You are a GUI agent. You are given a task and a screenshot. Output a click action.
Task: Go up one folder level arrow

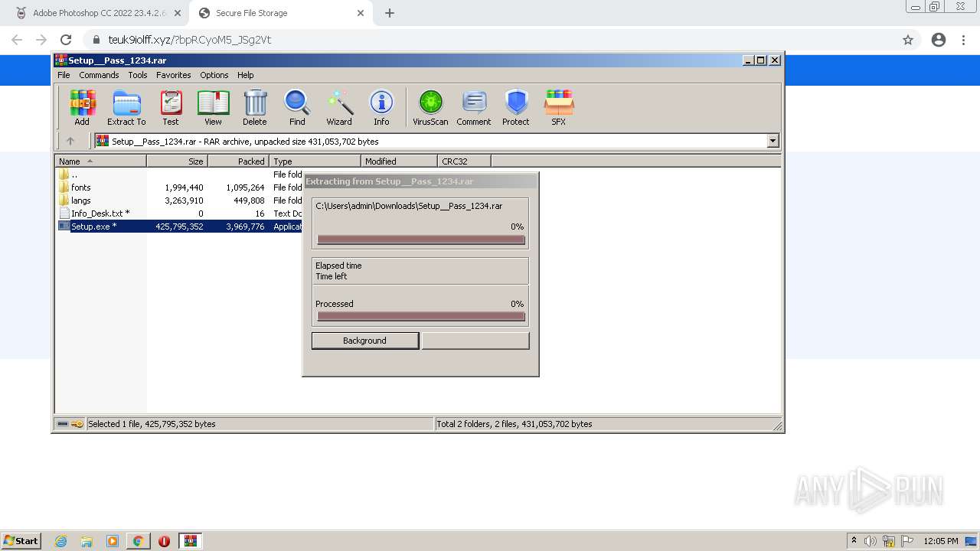point(70,141)
